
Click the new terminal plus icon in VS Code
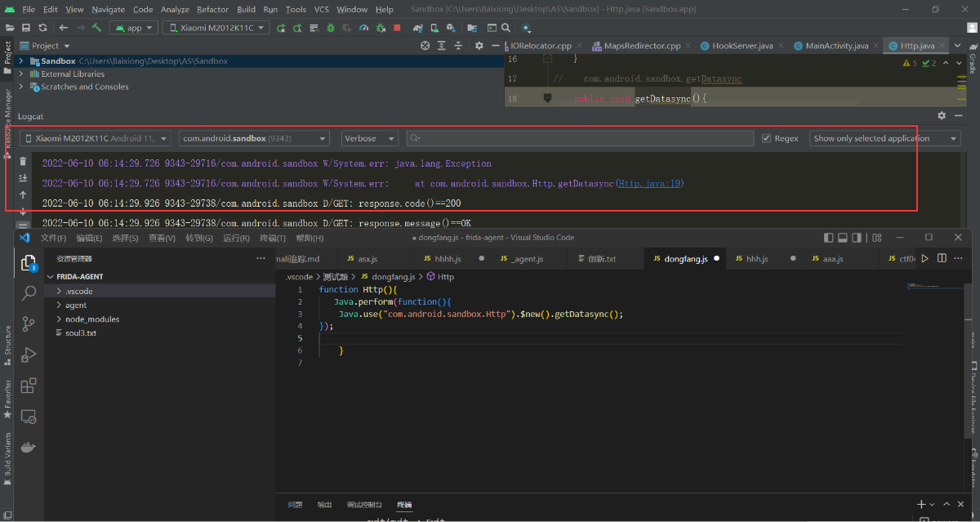pyautogui.click(x=921, y=505)
